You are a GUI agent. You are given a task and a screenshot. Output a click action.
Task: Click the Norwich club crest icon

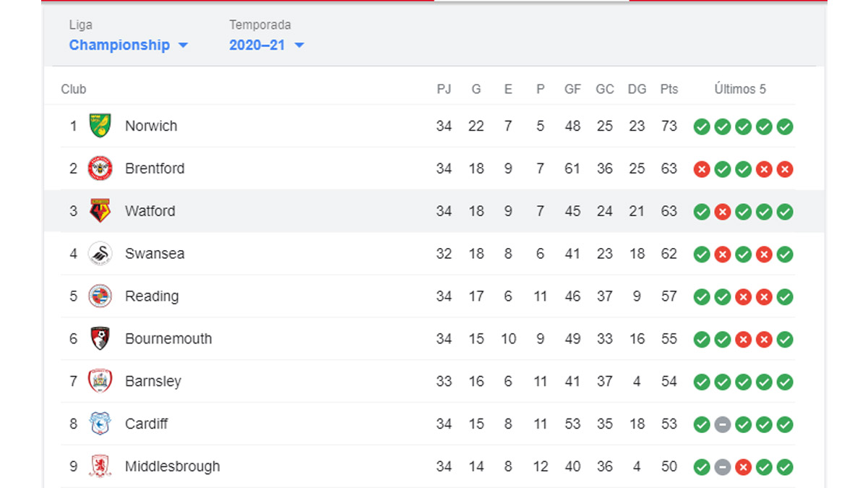click(x=100, y=126)
